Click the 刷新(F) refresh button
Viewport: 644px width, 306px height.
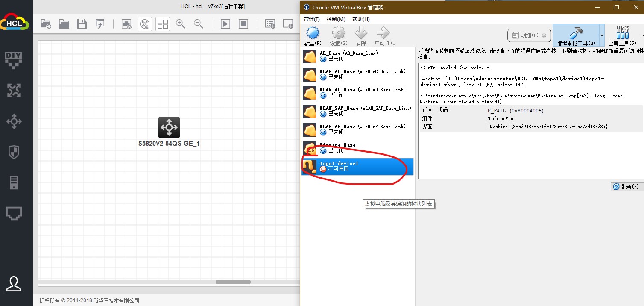coord(627,187)
